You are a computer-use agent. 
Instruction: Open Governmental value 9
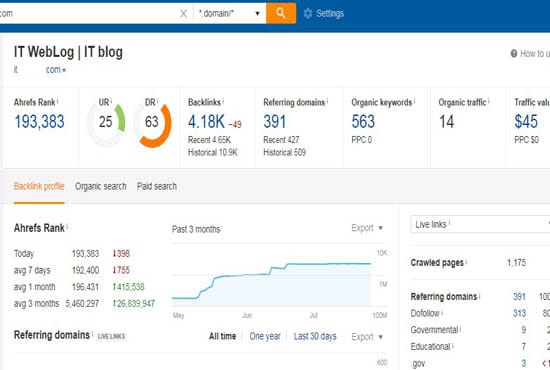click(523, 330)
